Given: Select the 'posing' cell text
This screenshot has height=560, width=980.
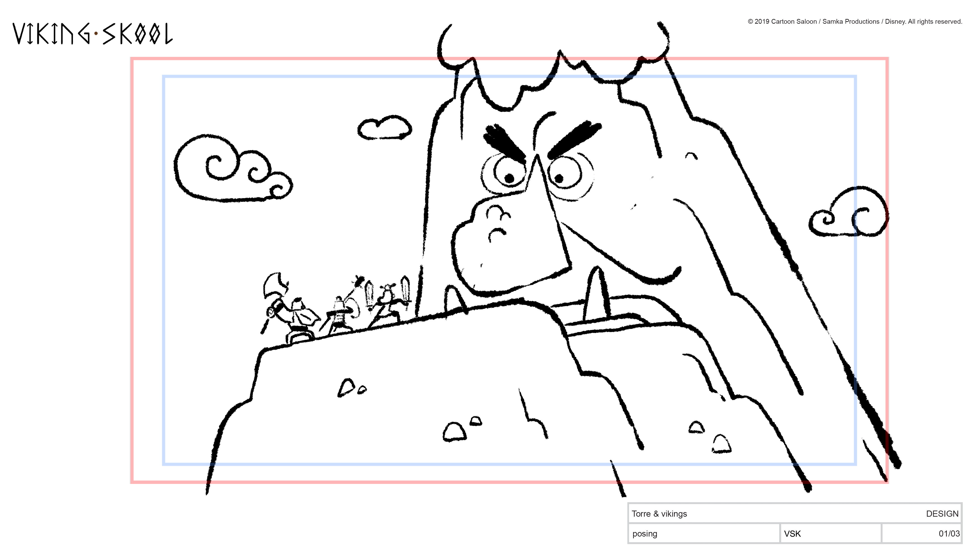Looking at the screenshot, I should click(645, 534).
